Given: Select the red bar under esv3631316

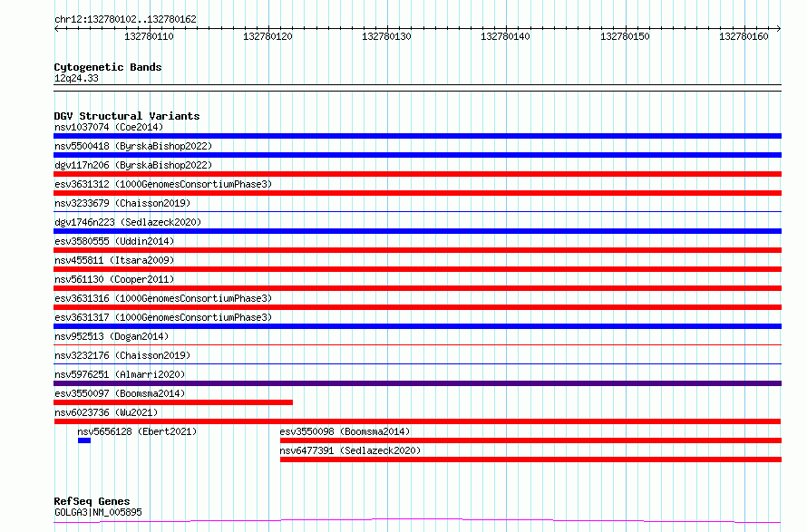Looking at the screenshot, I should point(417,307).
